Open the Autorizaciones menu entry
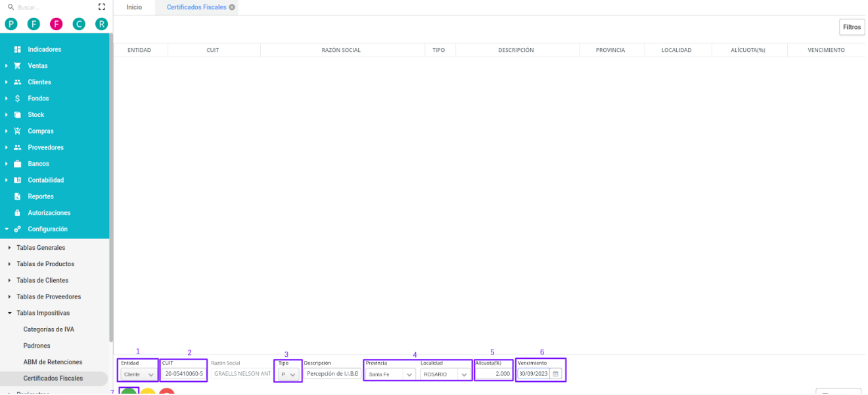The image size is (868, 395). click(x=49, y=213)
